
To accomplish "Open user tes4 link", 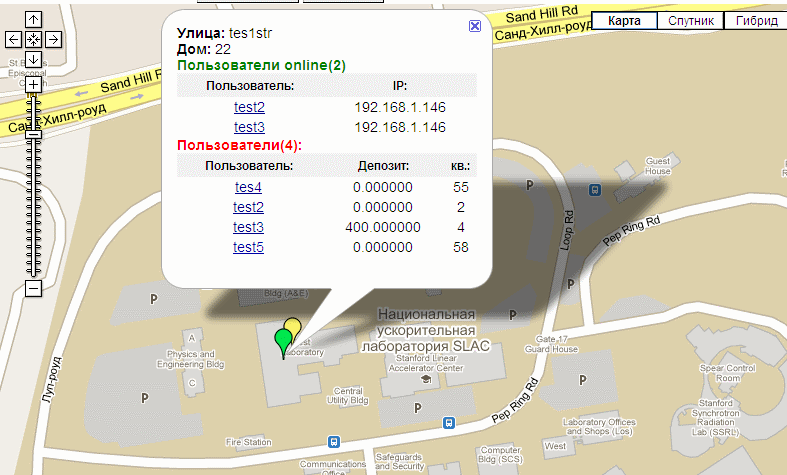I will tap(248, 187).
